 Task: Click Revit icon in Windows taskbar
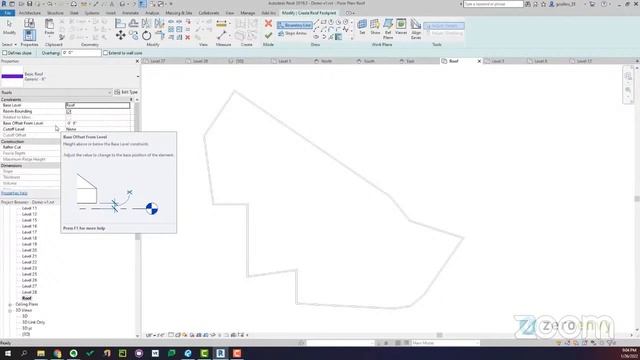pos(220,353)
